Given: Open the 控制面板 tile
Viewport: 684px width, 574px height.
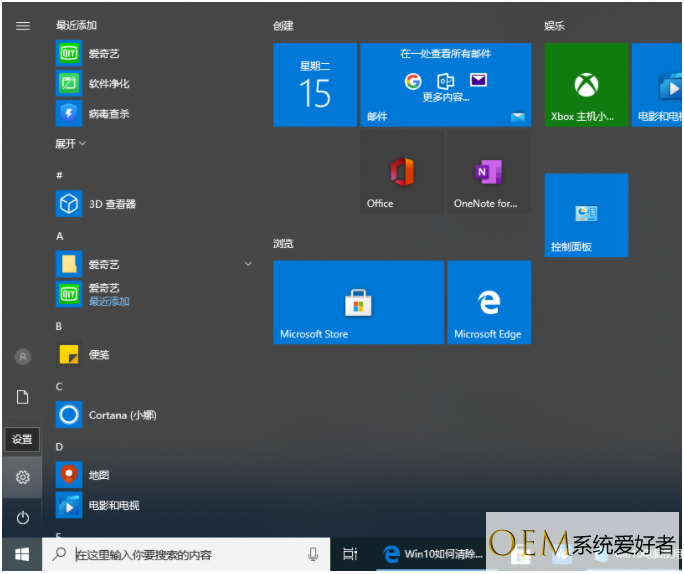Looking at the screenshot, I should [x=586, y=215].
